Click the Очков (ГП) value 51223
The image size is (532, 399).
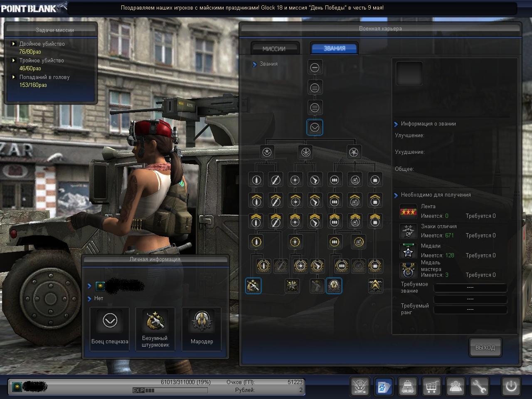click(x=295, y=382)
